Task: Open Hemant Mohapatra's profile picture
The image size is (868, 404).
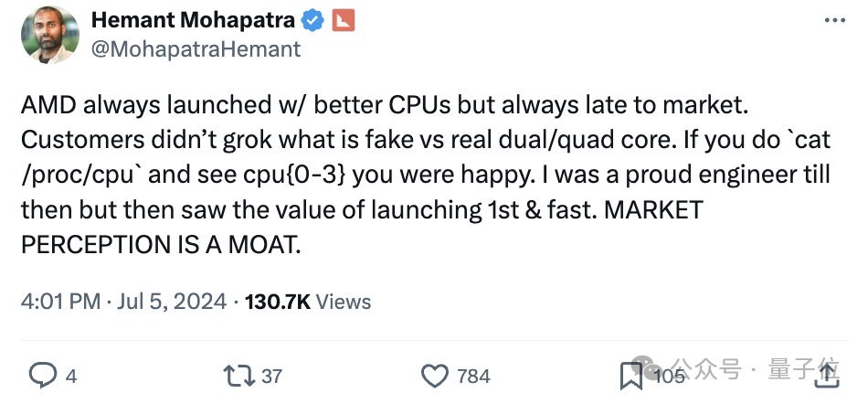Action: pyautogui.click(x=51, y=34)
